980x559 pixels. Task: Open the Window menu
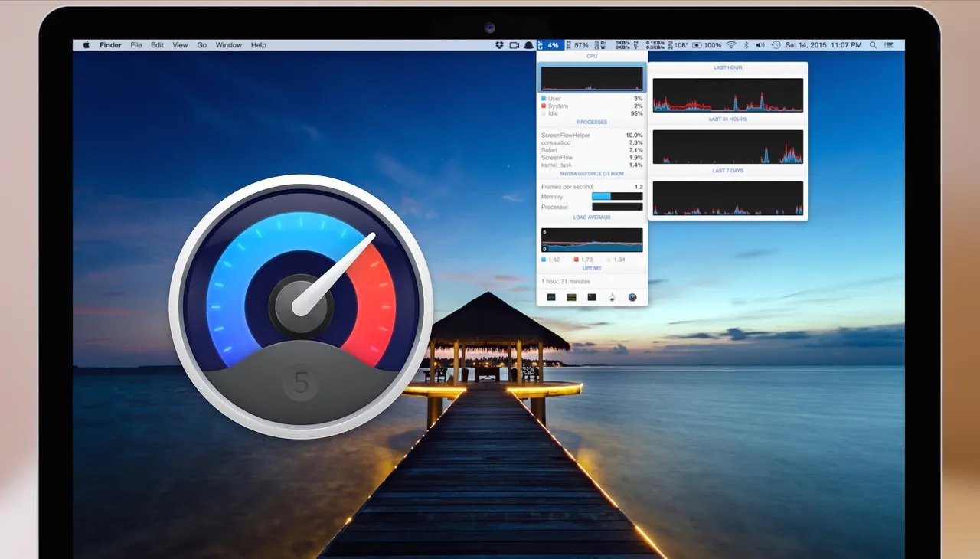[x=228, y=45]
